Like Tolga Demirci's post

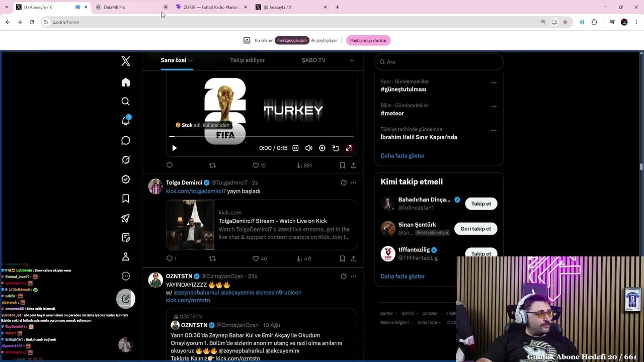[260, 258]
